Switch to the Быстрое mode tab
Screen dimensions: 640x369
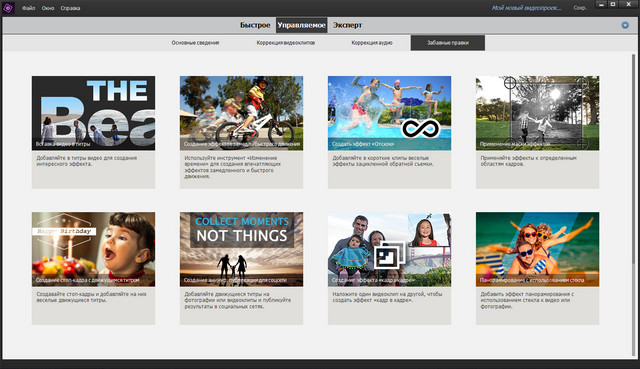(255, 25)
